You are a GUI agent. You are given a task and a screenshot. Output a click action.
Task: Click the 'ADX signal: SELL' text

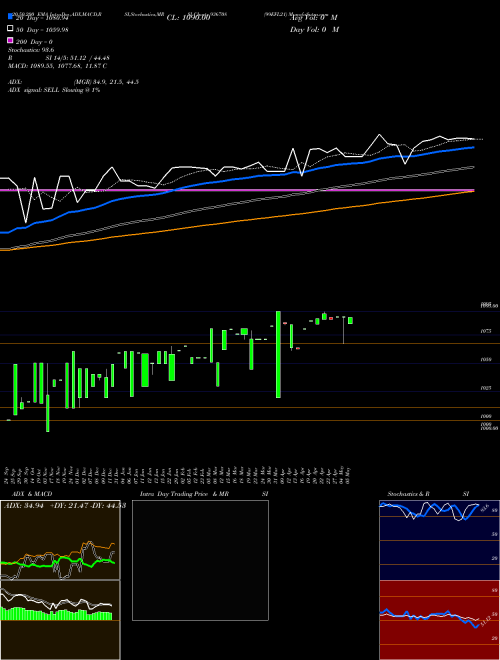pyautogui.click(x=34, y=90)
